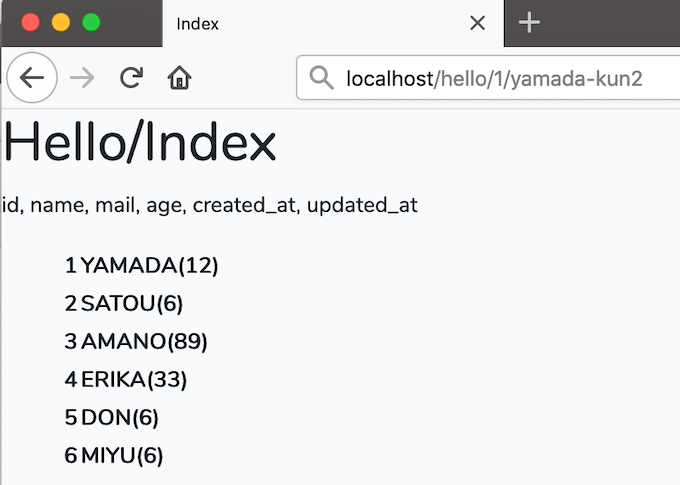Focus the address bar showing localhost/hello/1/yamada-kun2
Screen dimensions: 680x485
[488, 78]
